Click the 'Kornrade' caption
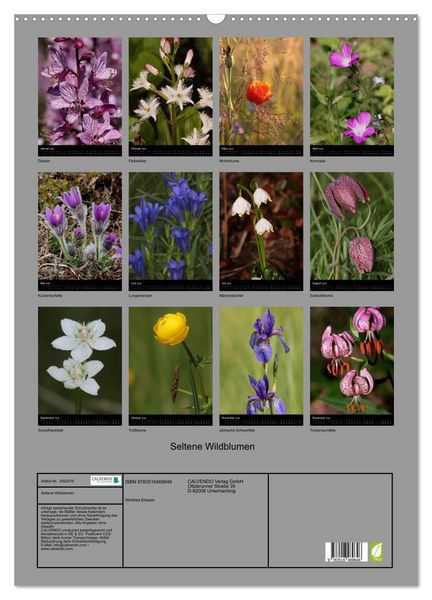The height and width of the screenshot is (600, 432). click(318, 161)
